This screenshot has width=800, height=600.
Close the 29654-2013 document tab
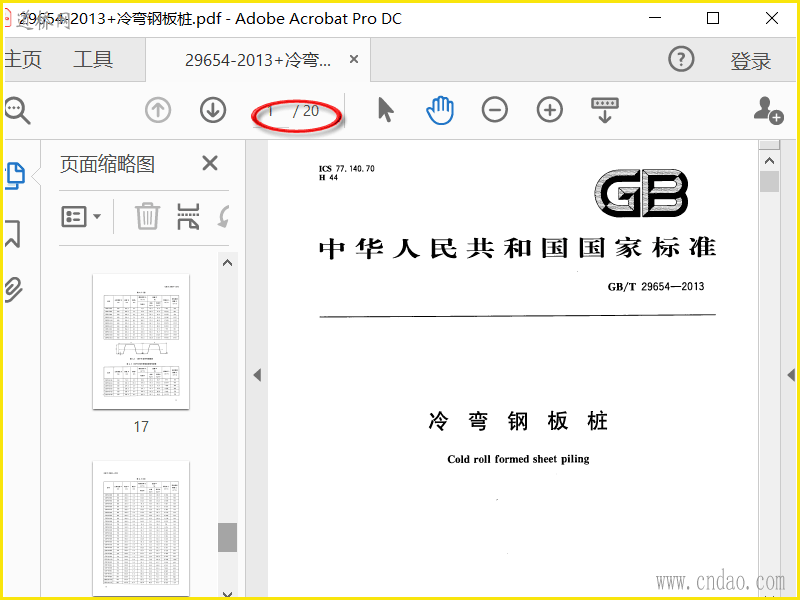354,60
